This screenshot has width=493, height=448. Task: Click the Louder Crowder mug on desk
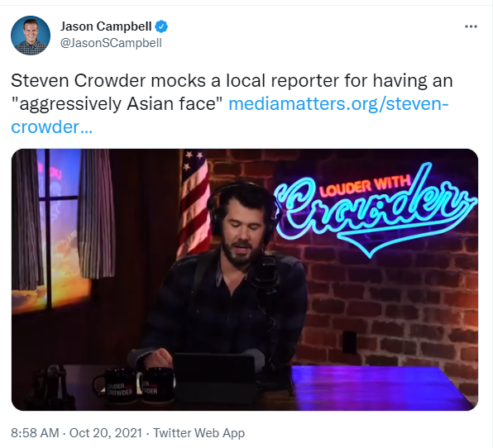(118, 385)
